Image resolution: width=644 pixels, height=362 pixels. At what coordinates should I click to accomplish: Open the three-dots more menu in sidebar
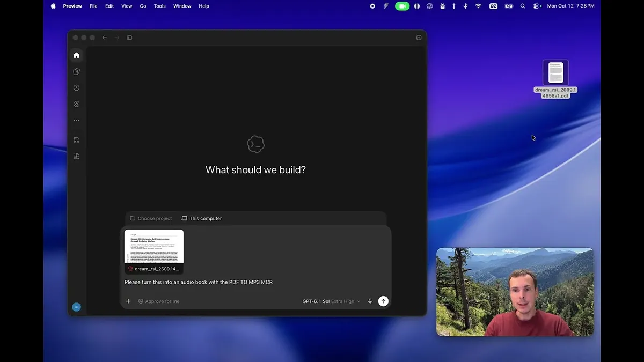[x=76, y=120]
